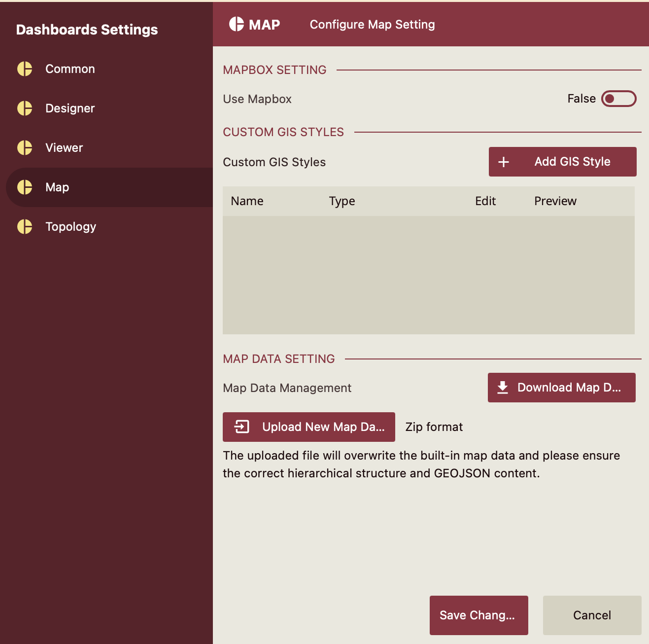Open the Viewer settings section
Image resolution: width=649 pixels, height=644 pixels.
64,148
